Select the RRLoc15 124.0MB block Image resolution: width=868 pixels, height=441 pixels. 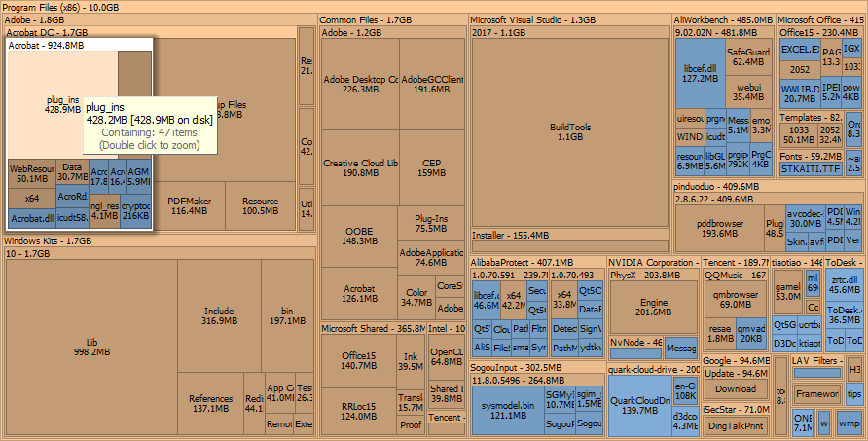click(358, 411)
